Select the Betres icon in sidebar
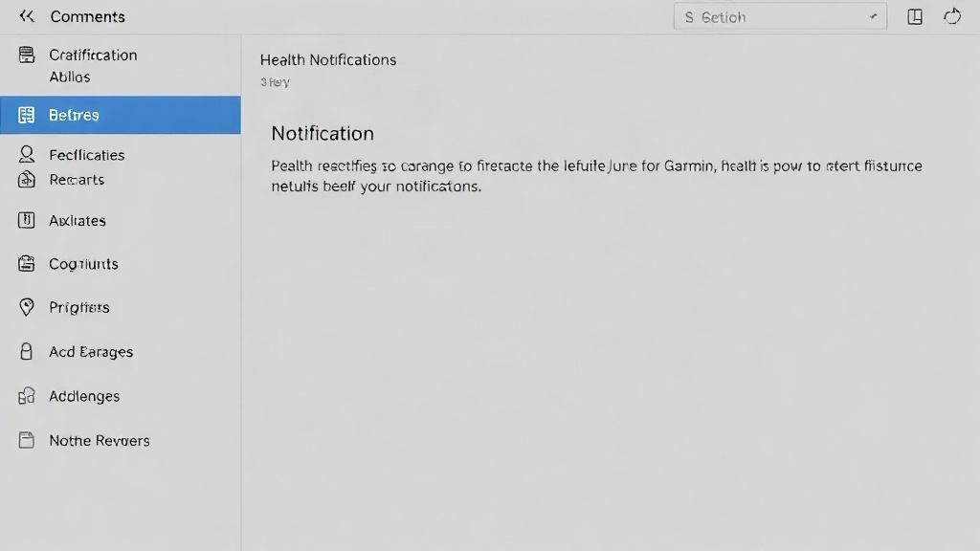This screenshot has width=980, height=551. click(x=26, y=115)
